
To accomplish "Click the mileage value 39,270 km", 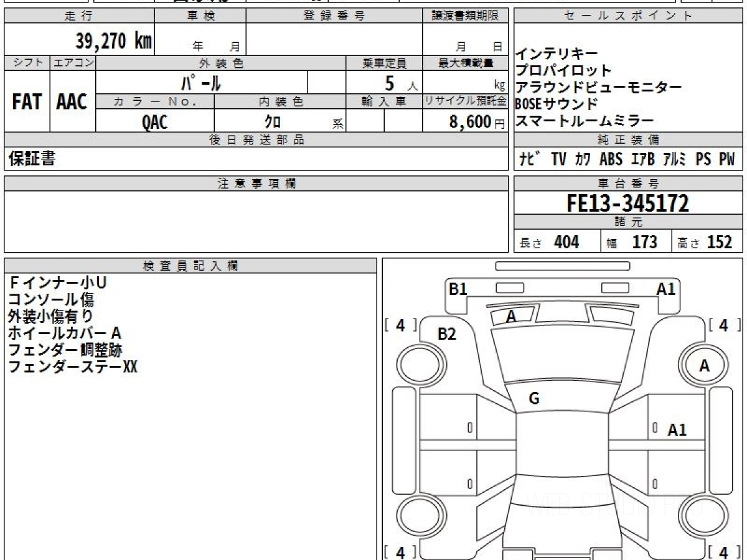I will [113, 40].
